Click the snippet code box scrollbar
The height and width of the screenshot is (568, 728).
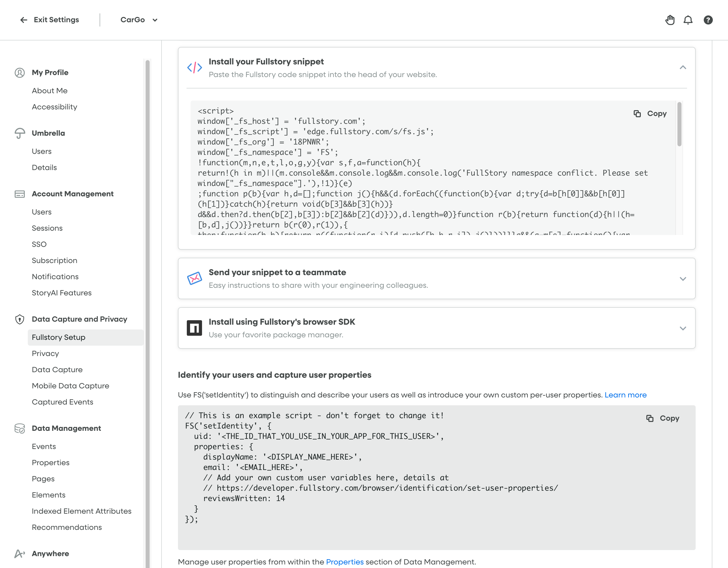(679, 124)
